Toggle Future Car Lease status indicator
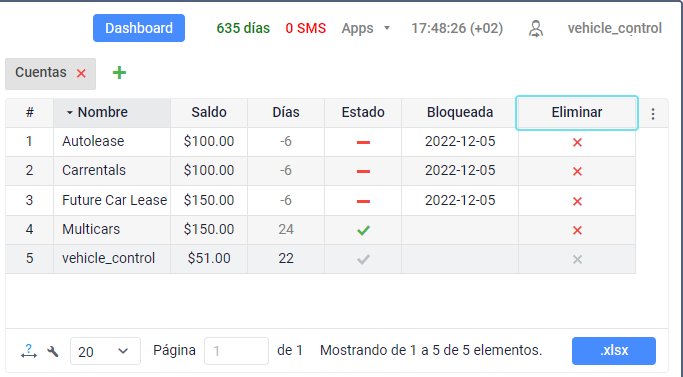This screenshot has width=683, height=377. [x=363, y=201]
